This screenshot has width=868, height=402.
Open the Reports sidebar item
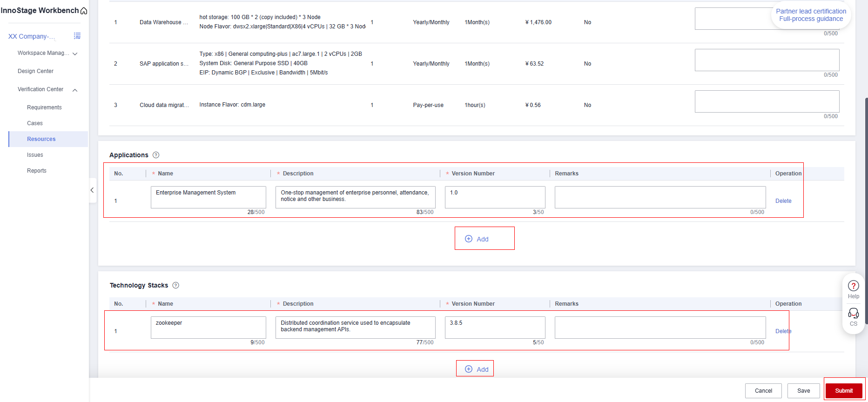[x=37, y=171]
